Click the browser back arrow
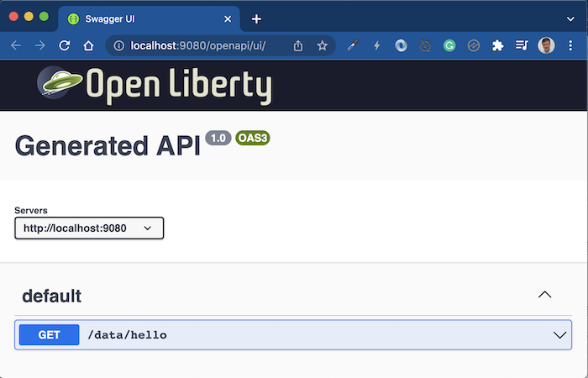 tap(16, 45)
